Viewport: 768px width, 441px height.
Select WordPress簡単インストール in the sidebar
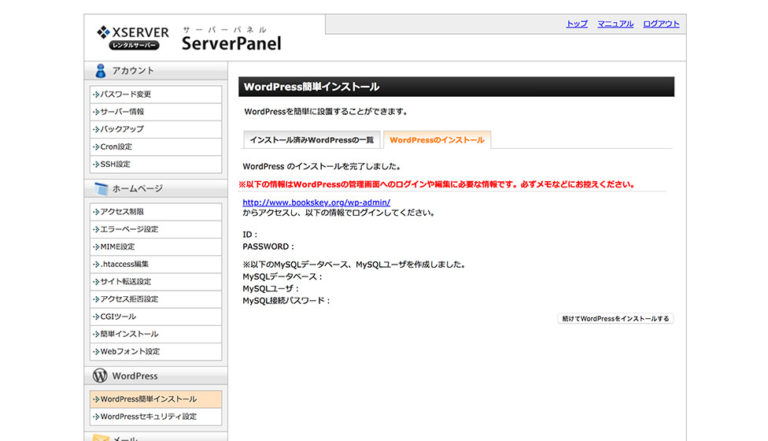156,399
